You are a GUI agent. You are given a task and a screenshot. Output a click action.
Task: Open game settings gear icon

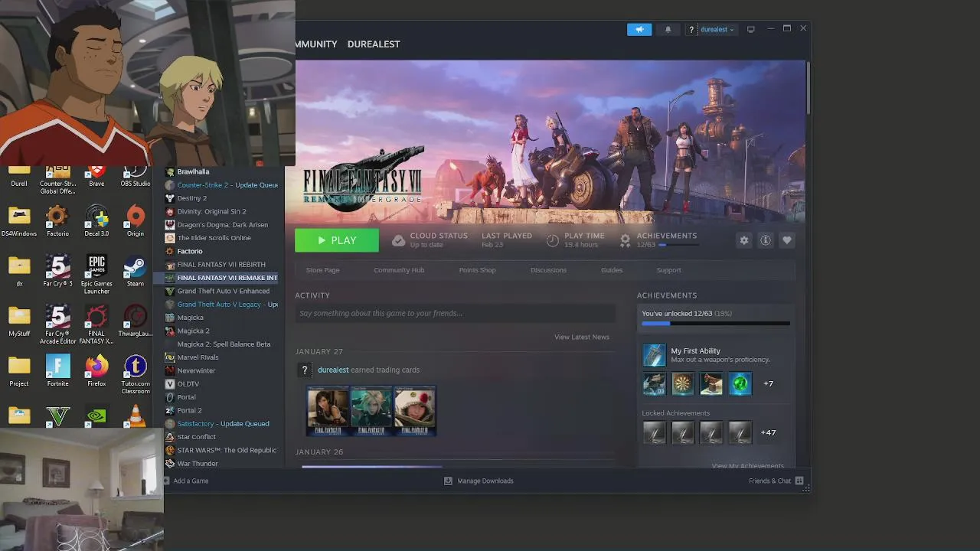coord(744,240)
